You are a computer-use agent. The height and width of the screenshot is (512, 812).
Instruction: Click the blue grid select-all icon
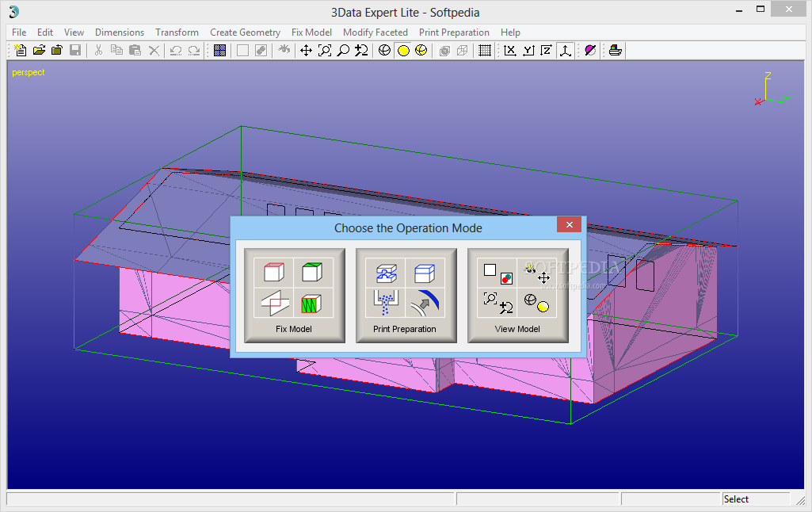219,50
